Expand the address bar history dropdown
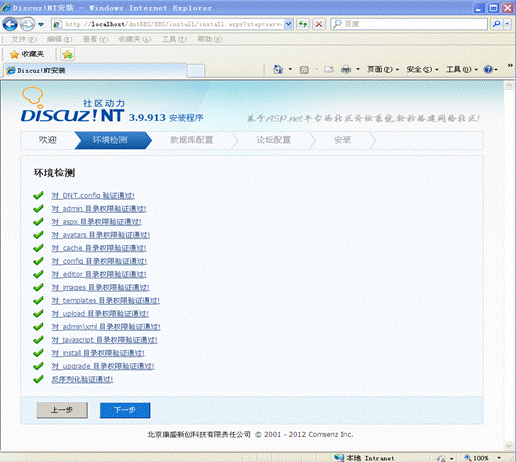 (x=289, y=24)
